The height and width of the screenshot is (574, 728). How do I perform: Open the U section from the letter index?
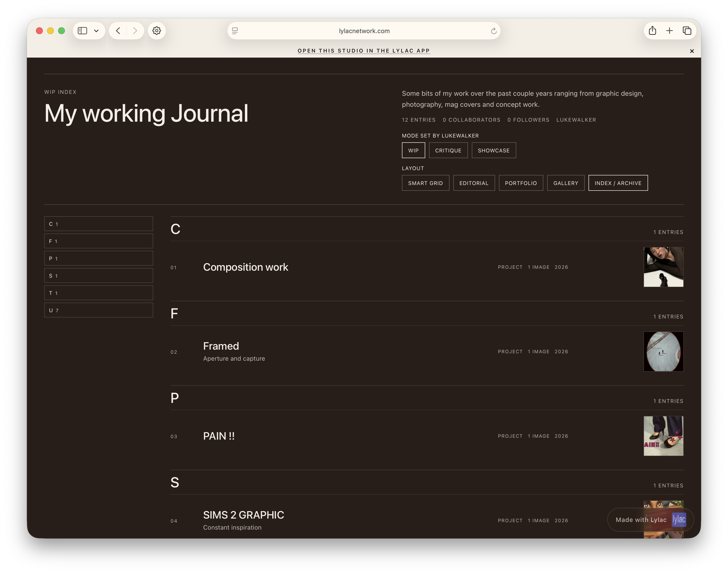click(98, 310)
